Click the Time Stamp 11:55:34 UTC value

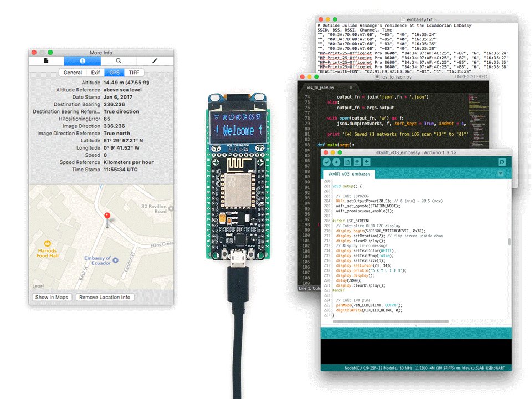tap(120, 170)
